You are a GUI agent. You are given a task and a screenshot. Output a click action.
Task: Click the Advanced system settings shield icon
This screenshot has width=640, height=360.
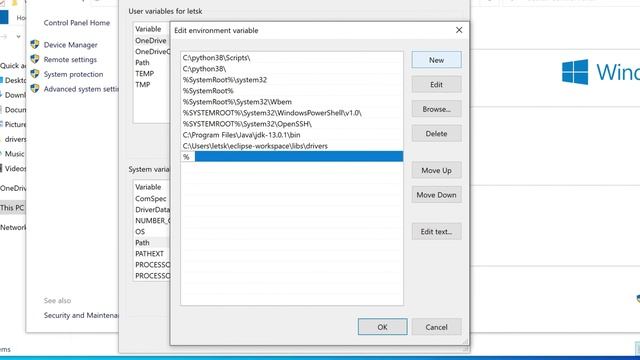[35, 89]
